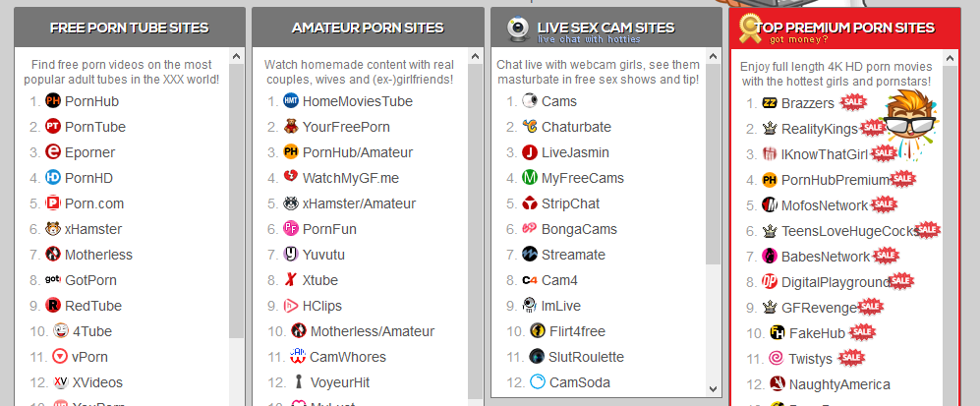Screen dimensions: 980x406
Task: Click the Brazzers logo icon
Action: point(771,102)
